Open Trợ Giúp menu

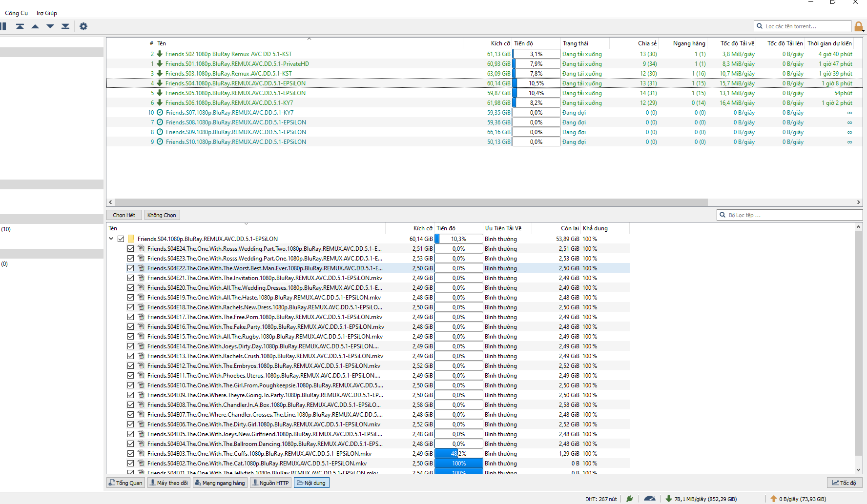(x=46, y=13)
